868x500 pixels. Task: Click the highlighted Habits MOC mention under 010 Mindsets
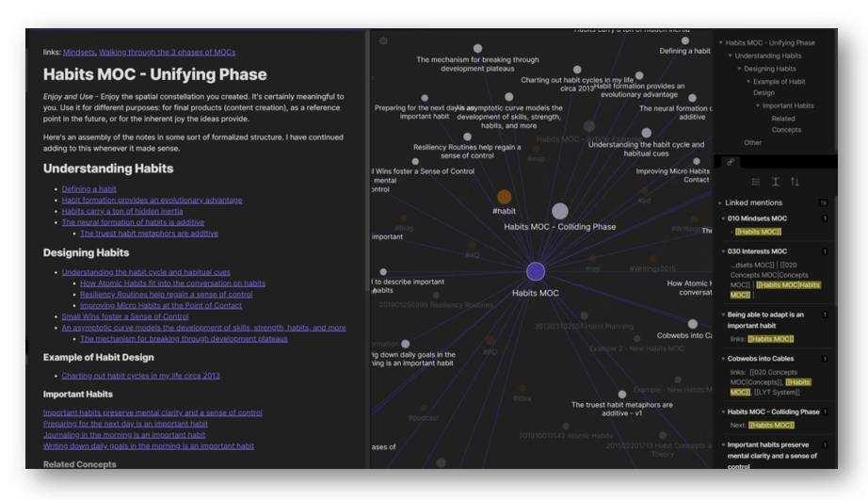[x=758, y=232]
